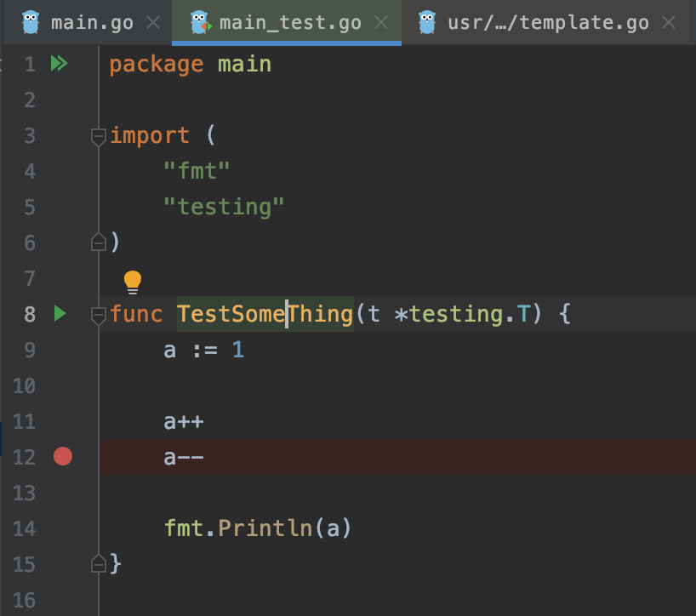Click the run-all-tests double arrow icon
This screenshot has height=616, width=696.
coord(59,64)
